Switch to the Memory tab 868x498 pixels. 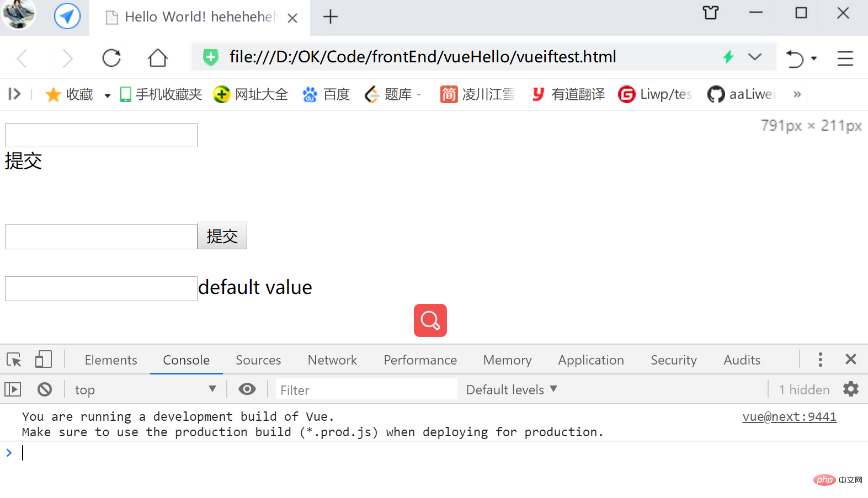tap(508, 360)
